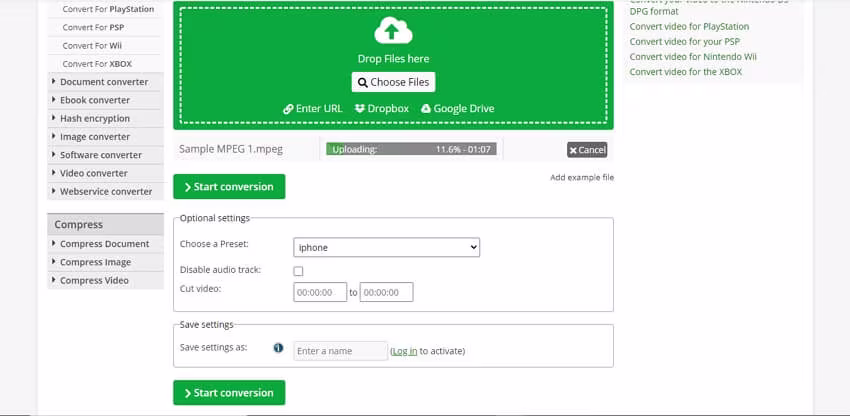The image size is (850, 416).
Task: Expand Webservice converter section
Action: click(x=105, y=191)
